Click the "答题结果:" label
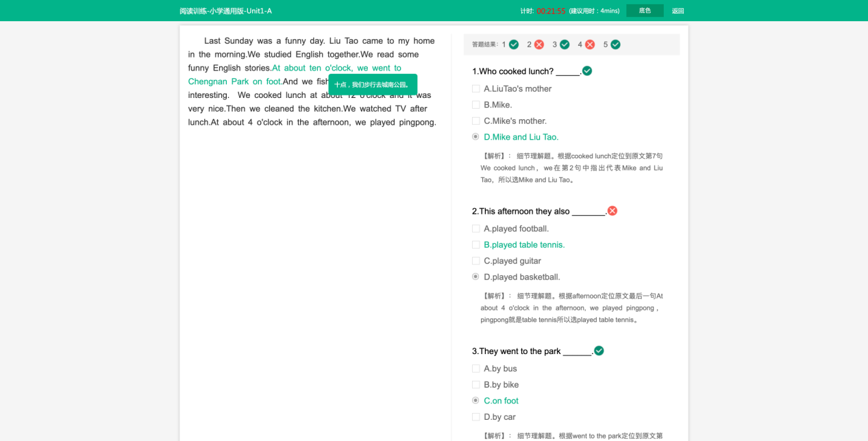This screenshot has width=868, height=441. pos(486,45)
